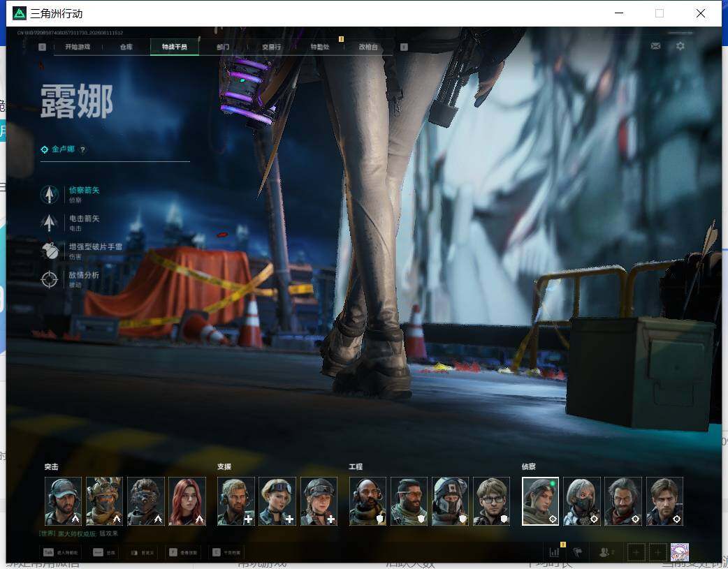Select the 敌情分析 passive skill icon
Image resolution: width=728 pixels, height=569 pixels.
click(49, 279)
